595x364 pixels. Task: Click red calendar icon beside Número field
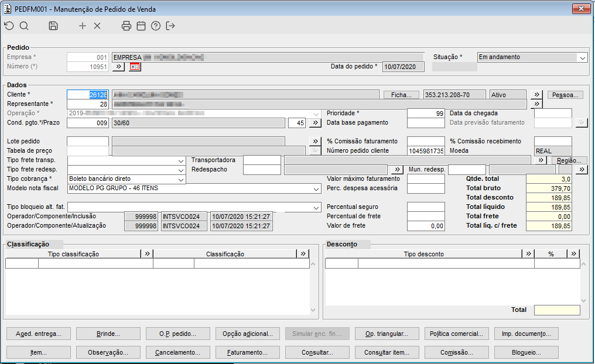pos(135,67)
